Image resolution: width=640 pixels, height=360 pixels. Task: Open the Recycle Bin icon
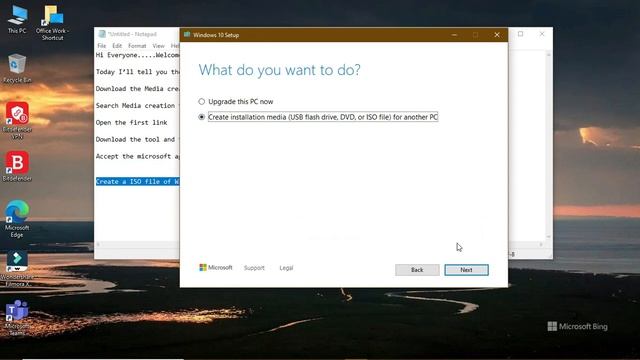17,69
